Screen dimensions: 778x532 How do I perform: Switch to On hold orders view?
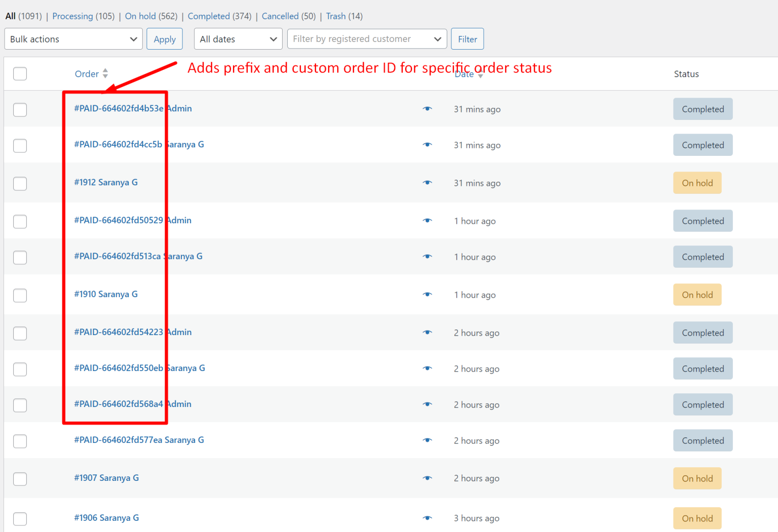(140, 16)
